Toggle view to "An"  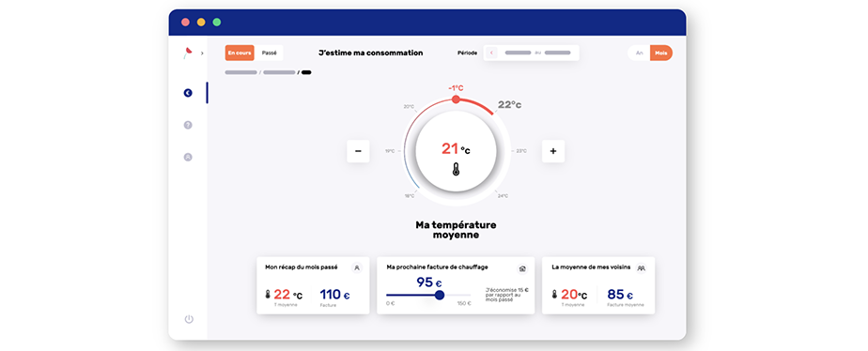pos(640,53)
